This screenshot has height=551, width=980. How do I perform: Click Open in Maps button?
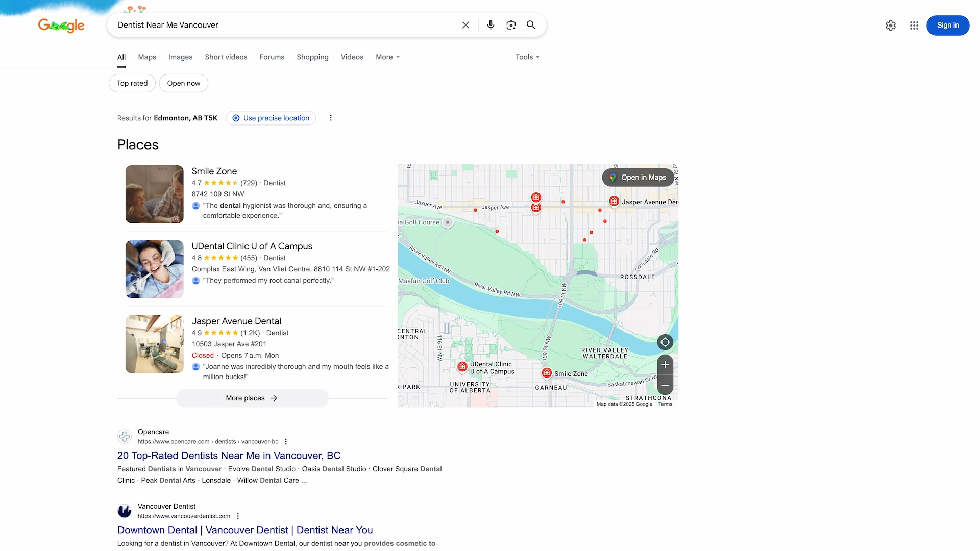638,178
